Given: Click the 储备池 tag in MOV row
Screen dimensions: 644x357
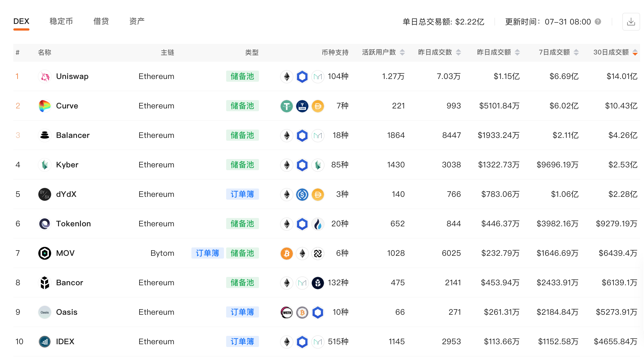Looking at the screenshot, I should coord(243,253).
